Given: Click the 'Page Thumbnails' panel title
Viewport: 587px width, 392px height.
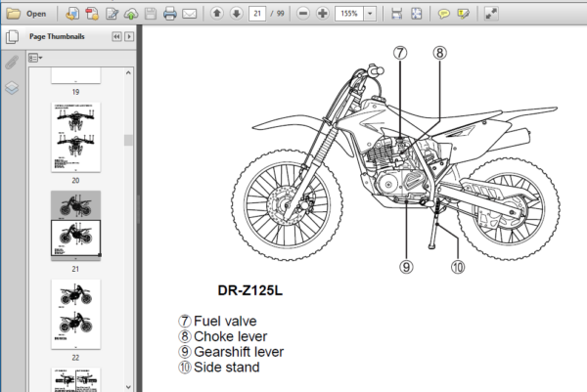Looking at the screenshot, I should (x=57, y=36).
